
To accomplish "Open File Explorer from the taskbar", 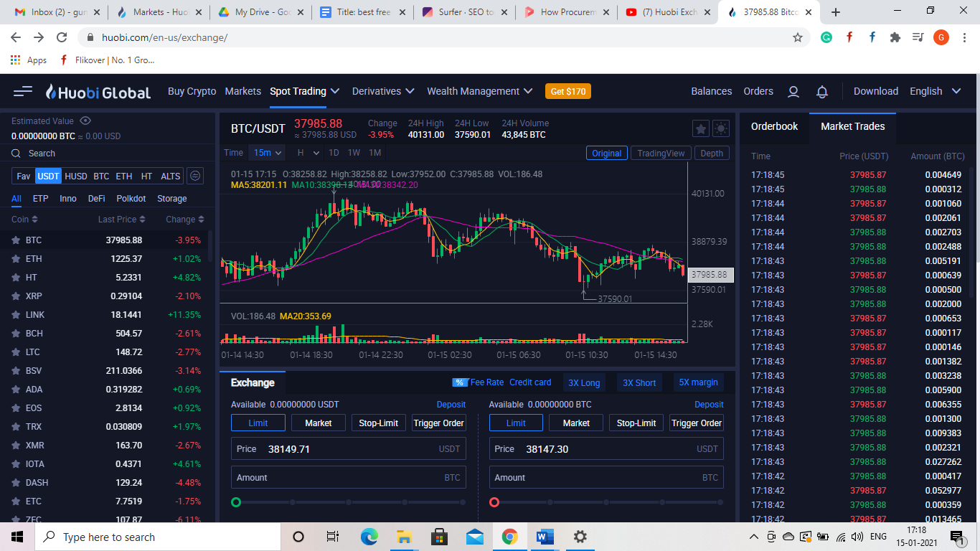I will 404,537.
